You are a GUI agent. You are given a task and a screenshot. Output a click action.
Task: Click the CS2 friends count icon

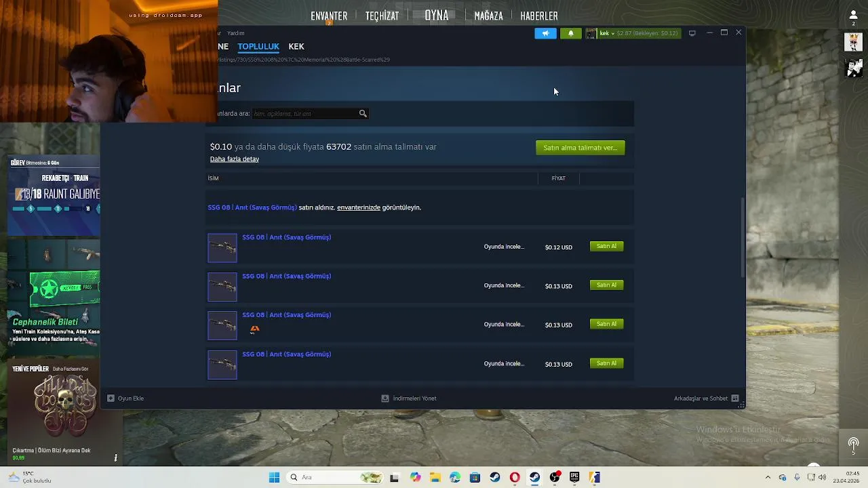click(854, 18)
